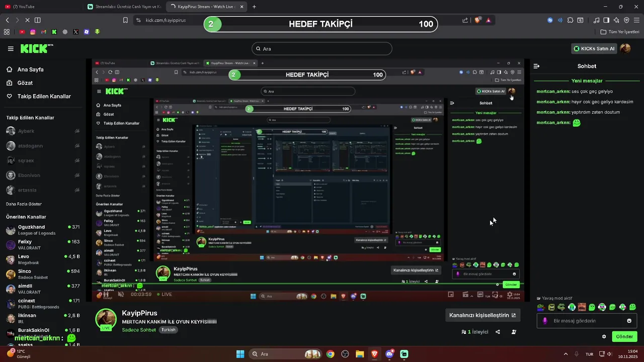Click the share icon under the stream
This screenshot has width=644, height=362.
point(498,332)
